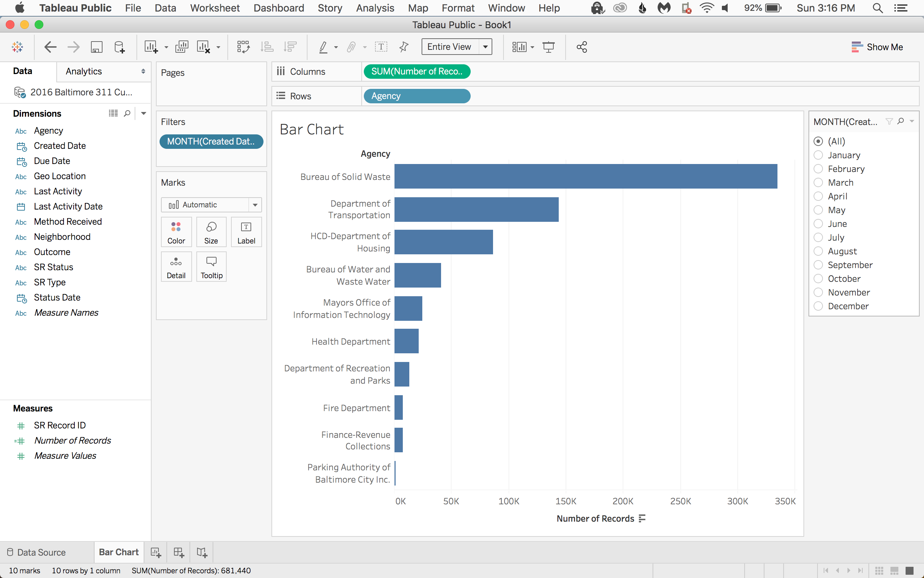Select October in month filter

[x=818, y=279]
